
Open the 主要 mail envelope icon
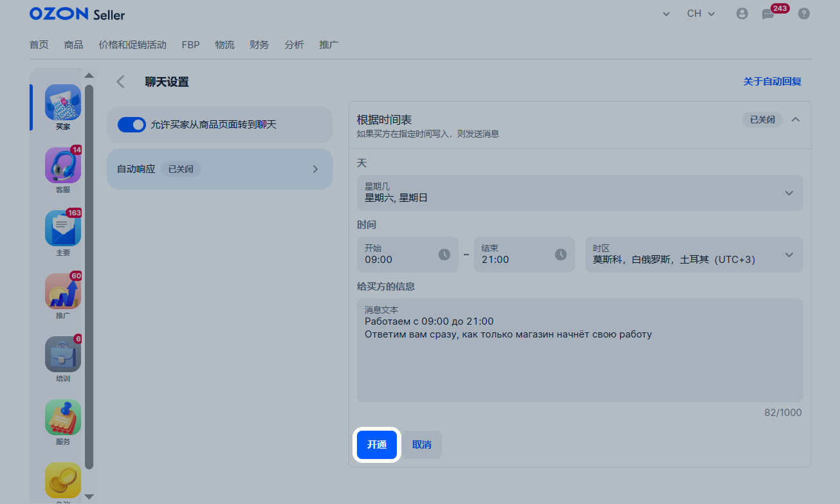(x=63, y=228)
